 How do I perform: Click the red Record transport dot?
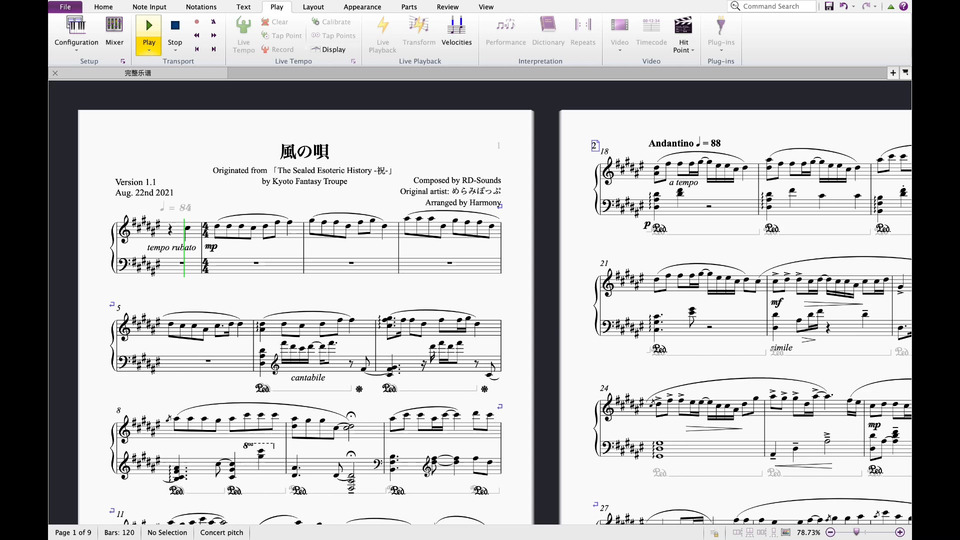[197, 21]
